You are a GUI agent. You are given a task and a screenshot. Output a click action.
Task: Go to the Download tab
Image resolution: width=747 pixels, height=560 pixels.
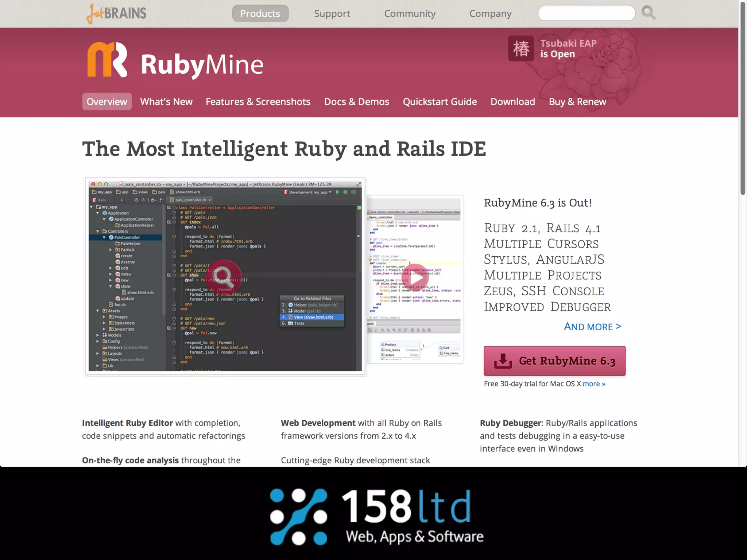(x=512, y=101)
